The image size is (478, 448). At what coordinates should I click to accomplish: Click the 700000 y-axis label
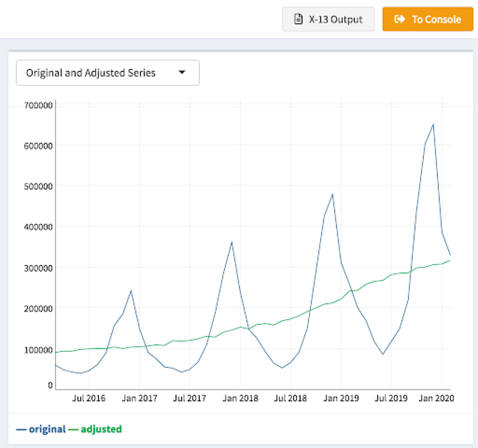(x=39, y=105)
